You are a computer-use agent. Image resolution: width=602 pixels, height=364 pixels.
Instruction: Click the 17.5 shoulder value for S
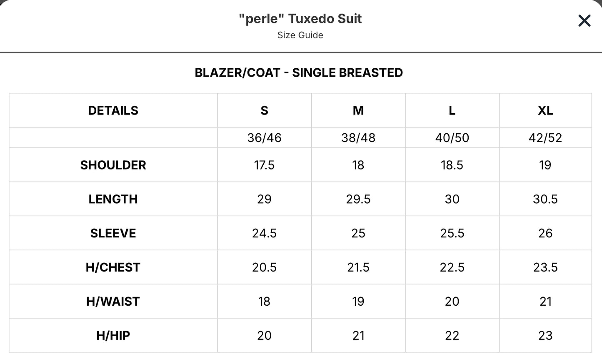[264, 165]
